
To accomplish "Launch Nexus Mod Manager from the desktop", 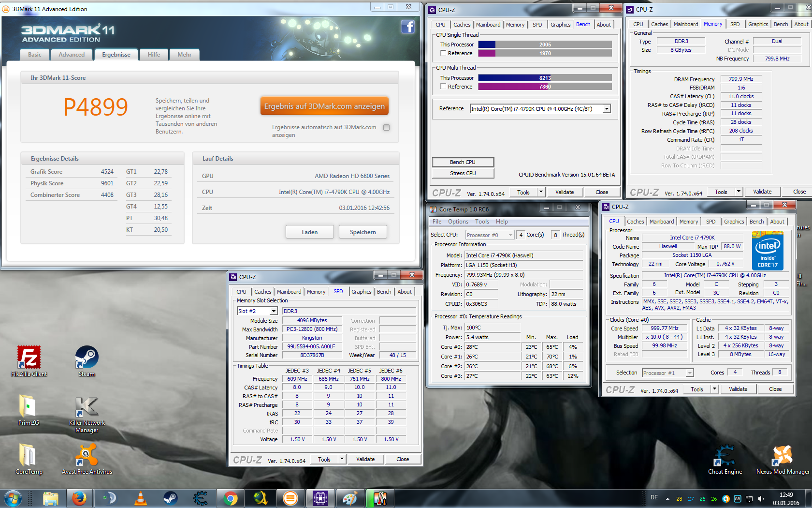I will click(783, 459).
